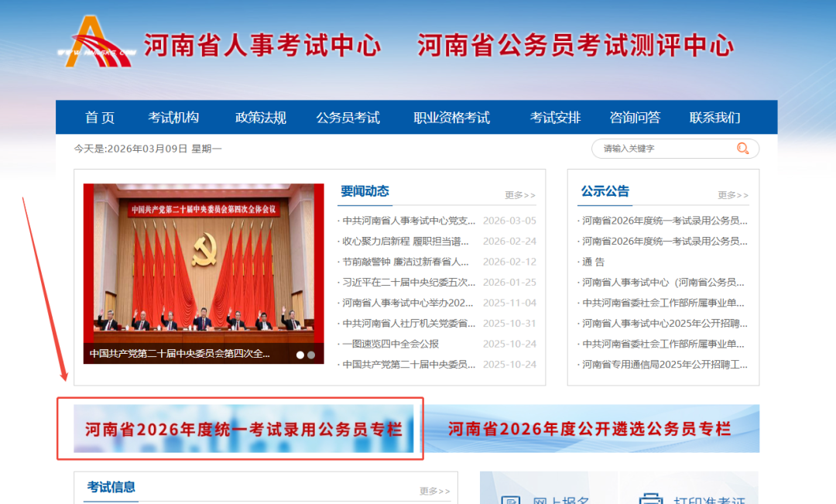The image size is (836, 504).
Task: Click the site logo at top left
Action: pos(97,43)
